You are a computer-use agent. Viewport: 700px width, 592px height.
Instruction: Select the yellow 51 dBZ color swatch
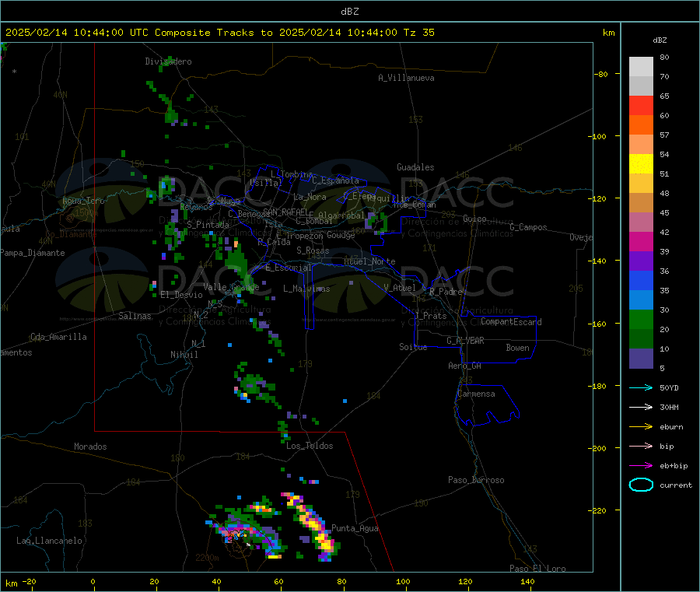(641, 164)
